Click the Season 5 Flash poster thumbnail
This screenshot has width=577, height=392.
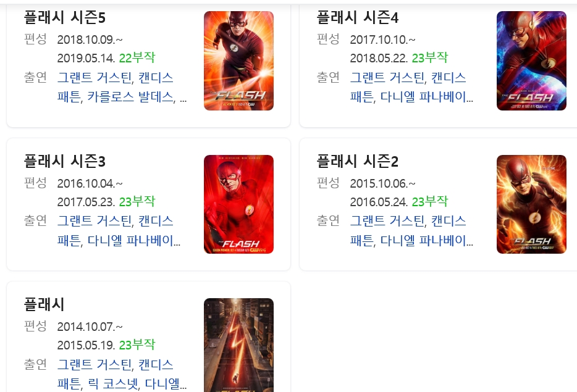(x=239, y=60)
